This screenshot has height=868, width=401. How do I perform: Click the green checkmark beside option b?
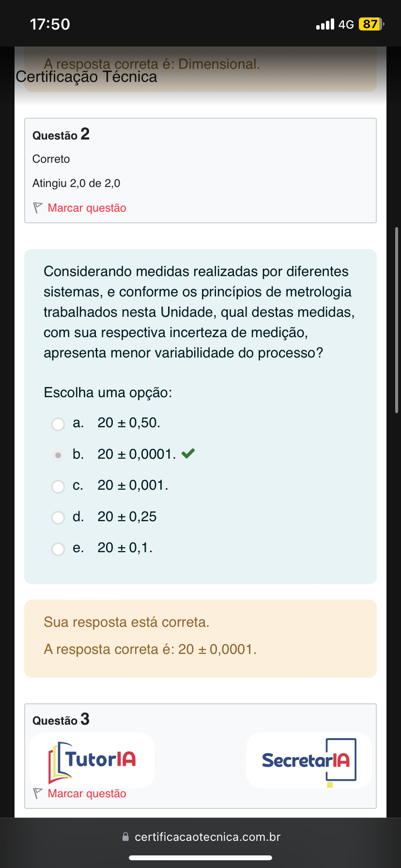tap(188, 454)
